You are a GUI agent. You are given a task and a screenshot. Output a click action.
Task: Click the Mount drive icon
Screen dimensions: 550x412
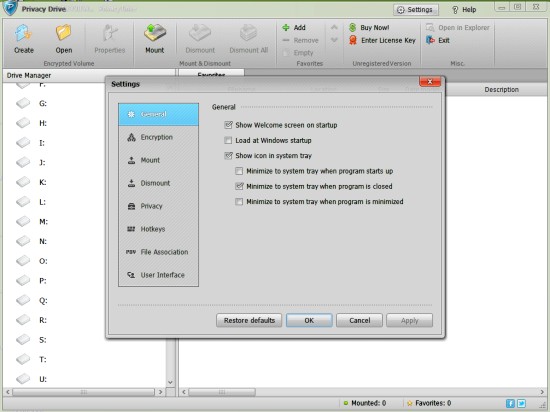155,34
